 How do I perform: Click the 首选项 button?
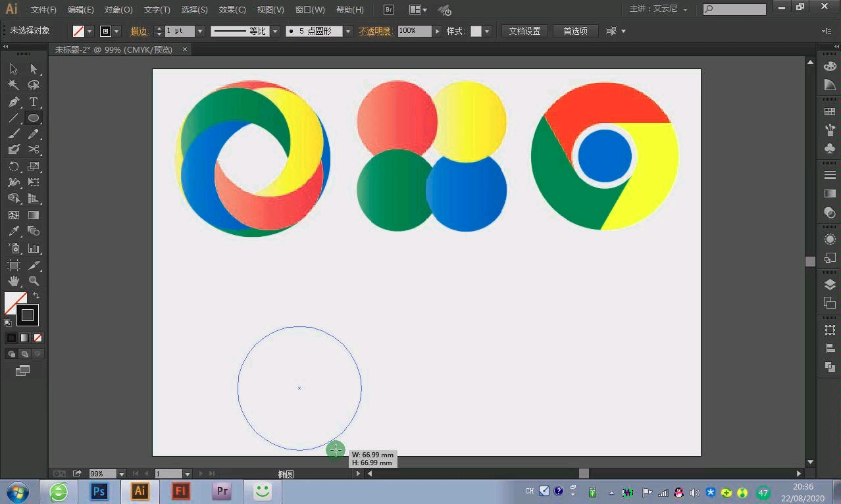tap(575, 31)
